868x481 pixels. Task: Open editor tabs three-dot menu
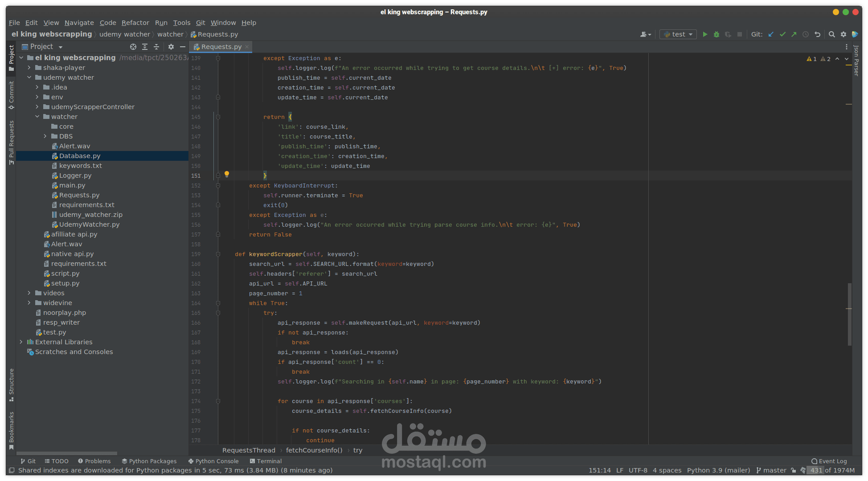coord(847,47)
